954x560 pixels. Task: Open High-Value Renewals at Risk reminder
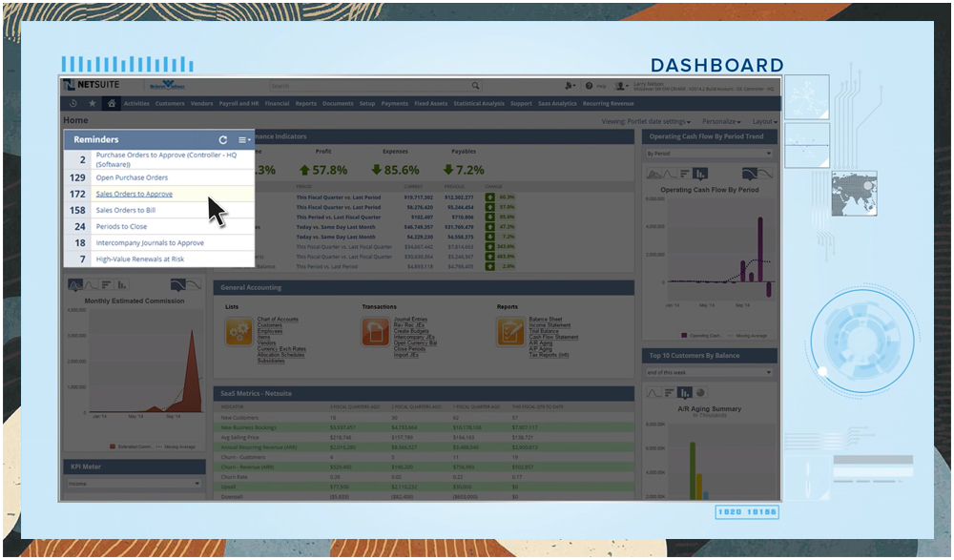point(140,259)
